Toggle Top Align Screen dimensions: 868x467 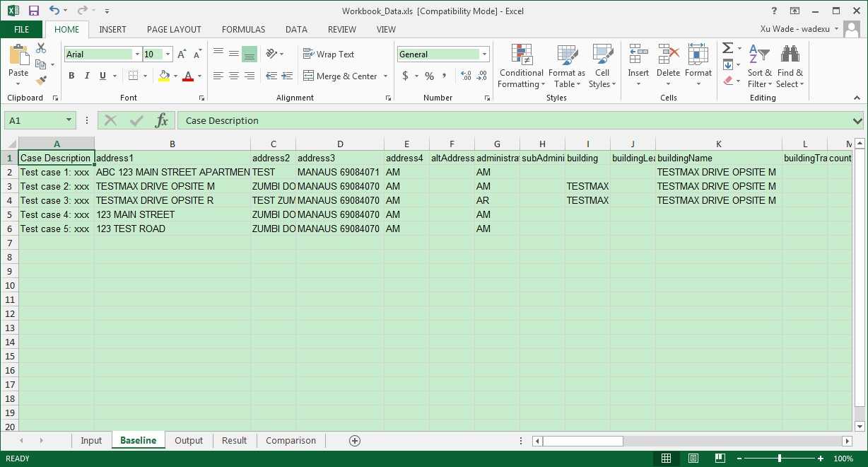pos(218,54)
